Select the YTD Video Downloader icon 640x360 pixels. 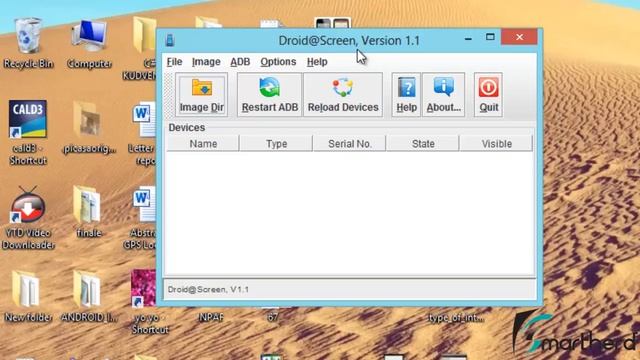point(28,218)
